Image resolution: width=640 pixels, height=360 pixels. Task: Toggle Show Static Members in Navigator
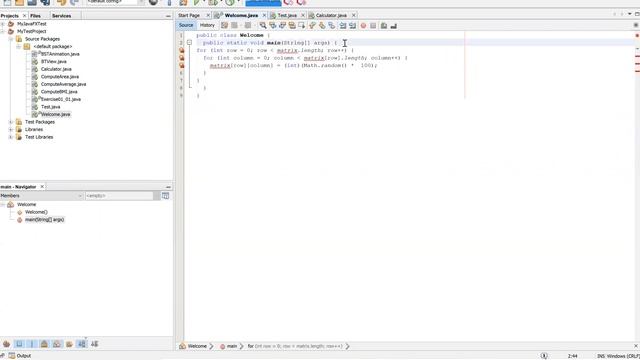coord(31,344)
